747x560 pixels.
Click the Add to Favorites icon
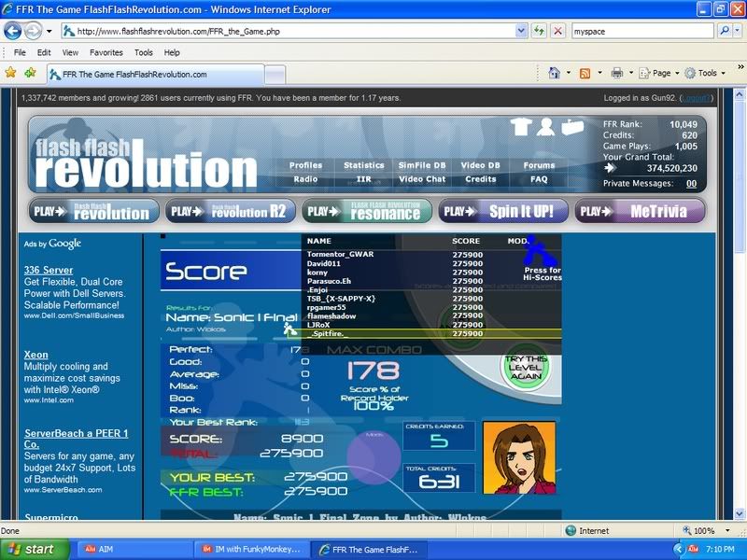pos(31,73)
